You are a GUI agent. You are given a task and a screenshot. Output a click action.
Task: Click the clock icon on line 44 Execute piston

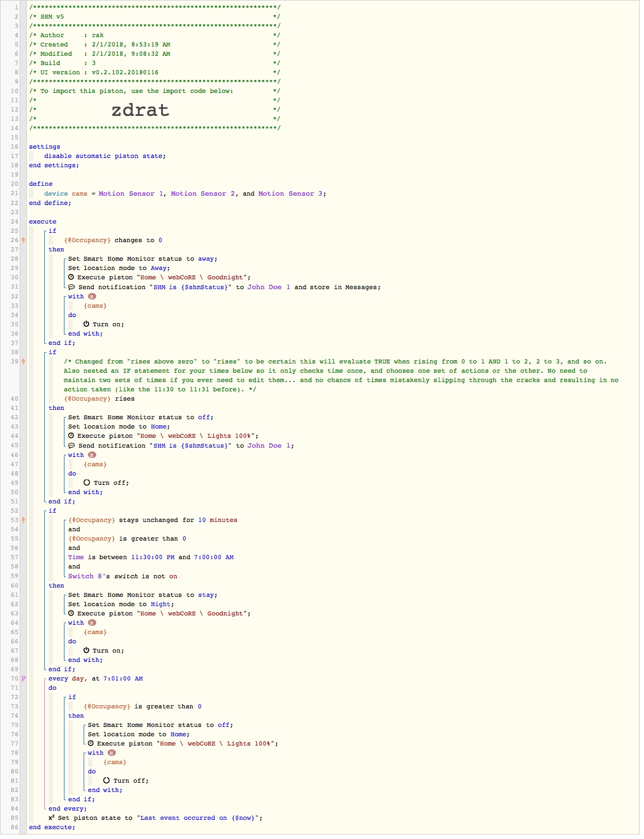[71, 436]
